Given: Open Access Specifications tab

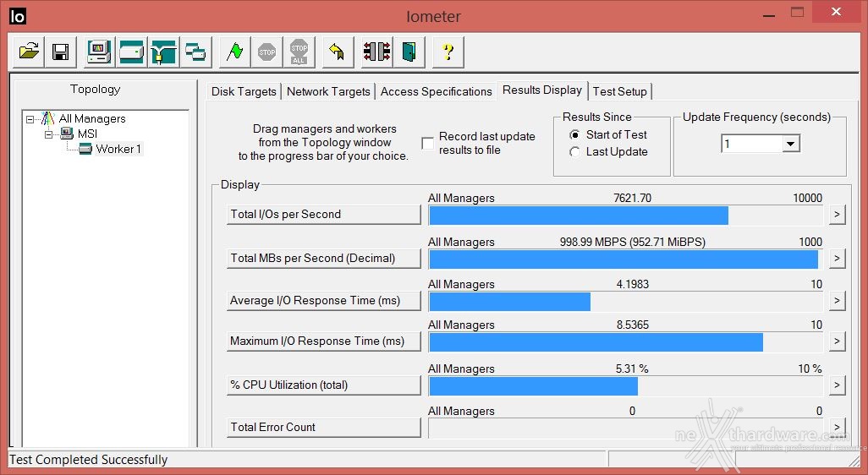Looking at the screenshot, I should 437,92.
